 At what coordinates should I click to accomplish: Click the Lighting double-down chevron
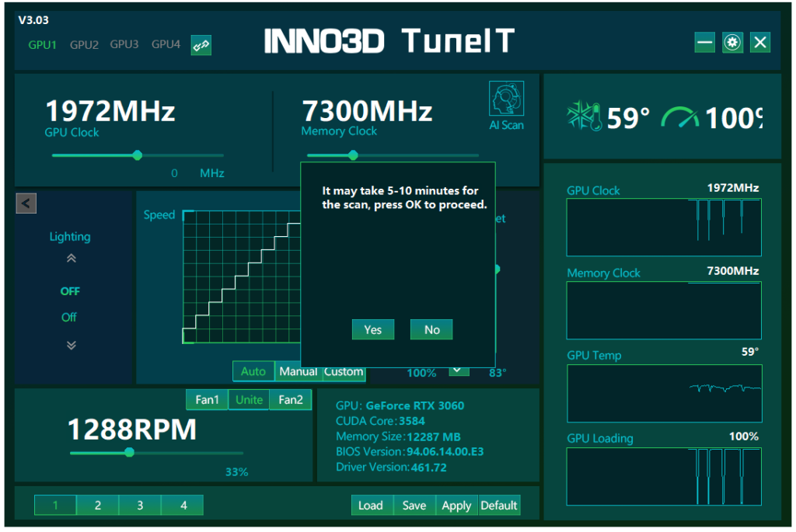tap(71, 346)
